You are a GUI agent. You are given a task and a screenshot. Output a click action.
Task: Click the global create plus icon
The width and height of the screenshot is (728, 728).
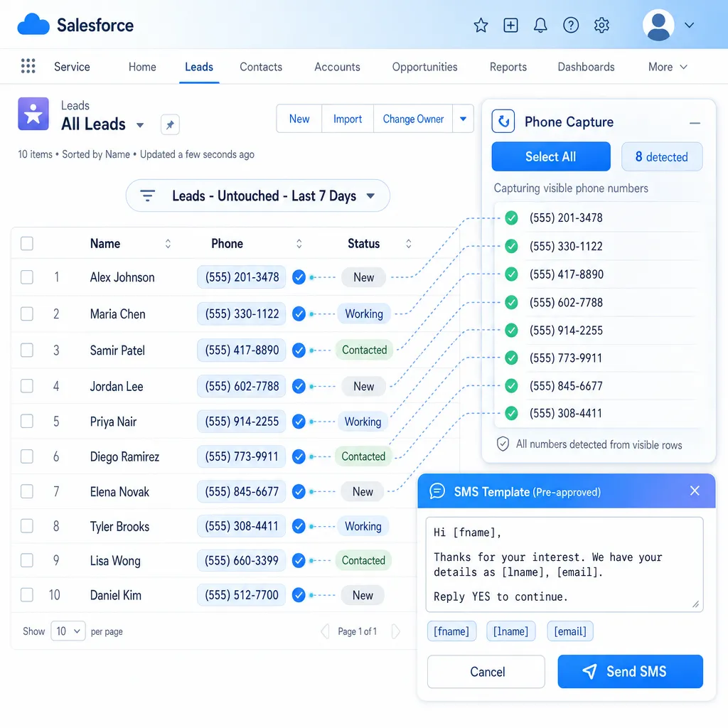510,25
